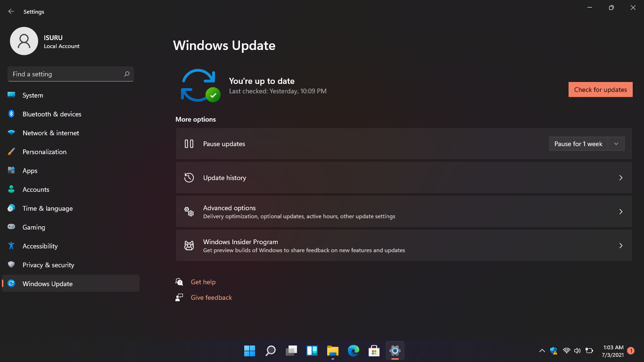Click "Last checked: Yesterday, 10:09 PM" text
The image size is (644, 362).
click(x=278, y=91)
